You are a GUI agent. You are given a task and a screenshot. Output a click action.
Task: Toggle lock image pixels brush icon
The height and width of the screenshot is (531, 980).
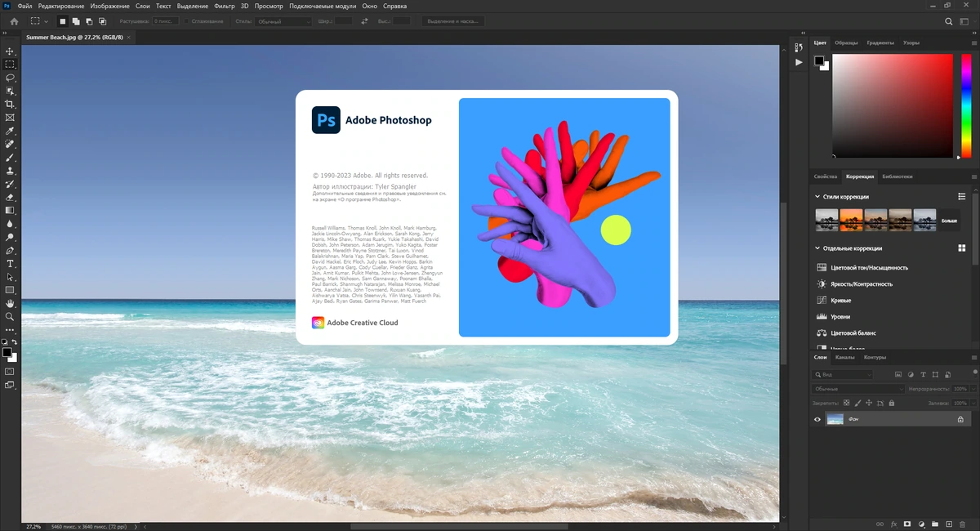click(x=857, y=403)
